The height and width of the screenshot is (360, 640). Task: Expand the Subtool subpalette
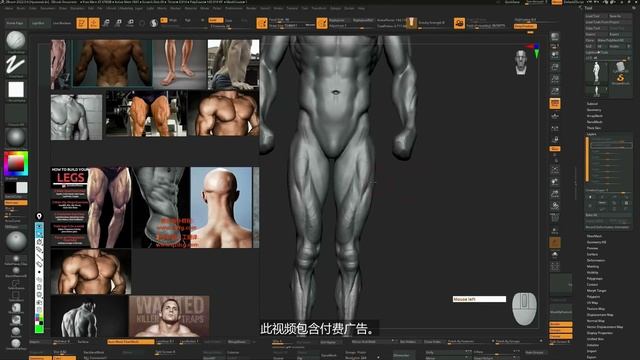[x=592, y=104]
